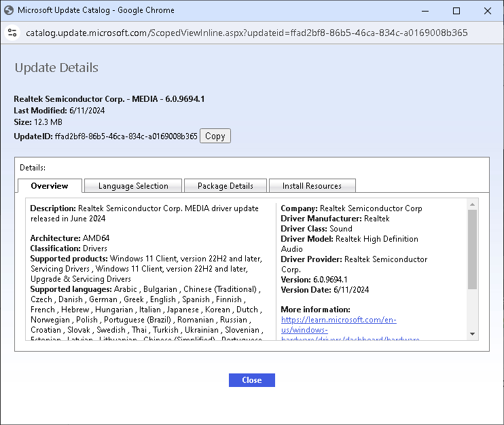Copy the UpdateID to clipboard
This screenshot has width=504, height=425.
tap(215, 136)
